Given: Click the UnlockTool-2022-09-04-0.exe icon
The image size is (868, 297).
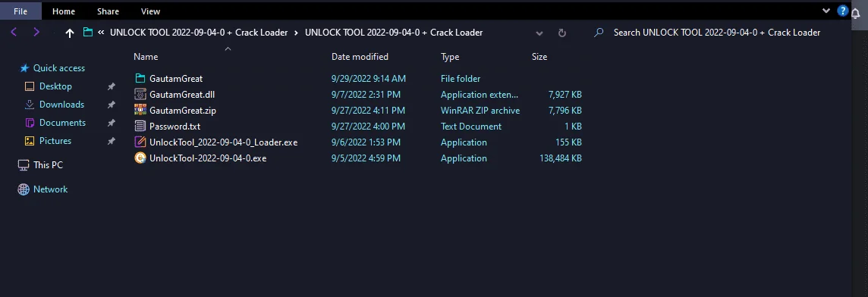Looking at the screenshot, I should click(140, 158).
